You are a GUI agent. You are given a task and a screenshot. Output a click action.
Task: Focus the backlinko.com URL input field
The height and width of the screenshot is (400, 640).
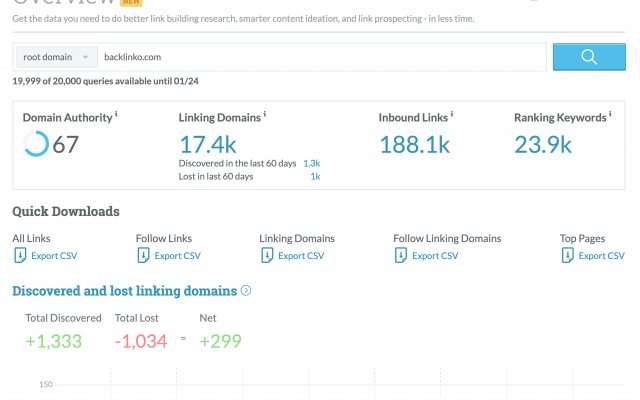point(322,57)
